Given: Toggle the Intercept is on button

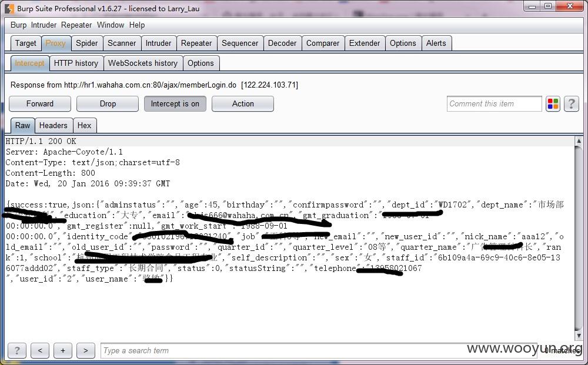Looking at the screenshot, I should tap(175, 104).
